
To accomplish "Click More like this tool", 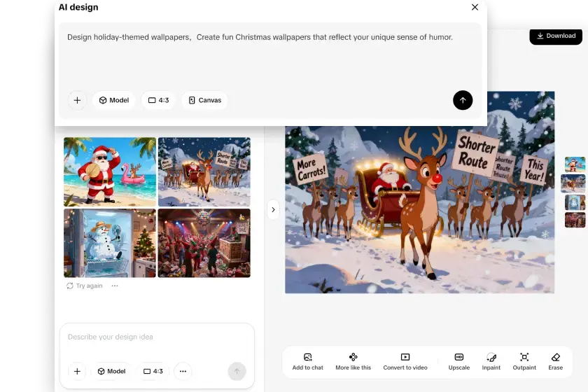I will pos(353,362).
